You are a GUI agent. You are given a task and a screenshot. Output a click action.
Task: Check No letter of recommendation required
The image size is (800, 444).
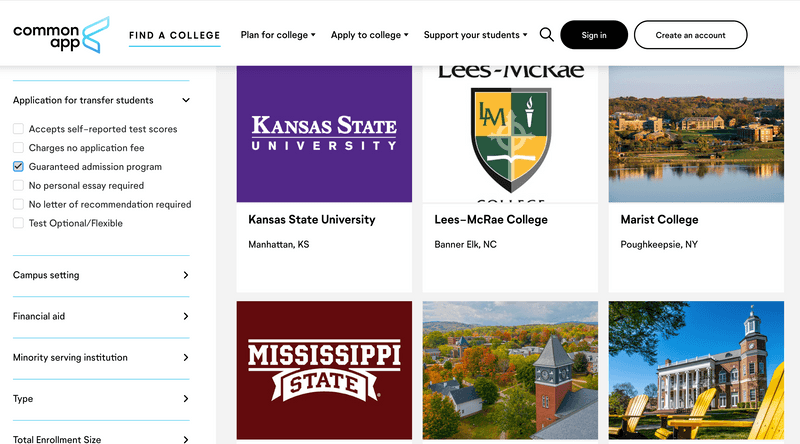tap(18, 204)
